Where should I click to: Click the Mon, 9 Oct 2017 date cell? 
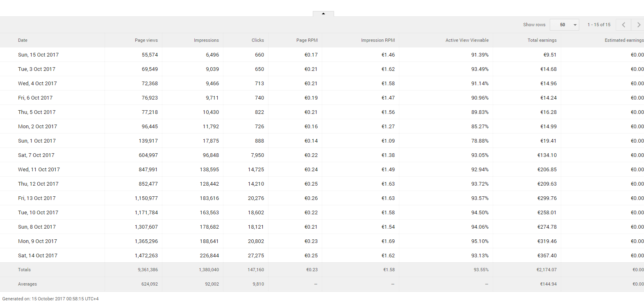(x=37, y=241)
